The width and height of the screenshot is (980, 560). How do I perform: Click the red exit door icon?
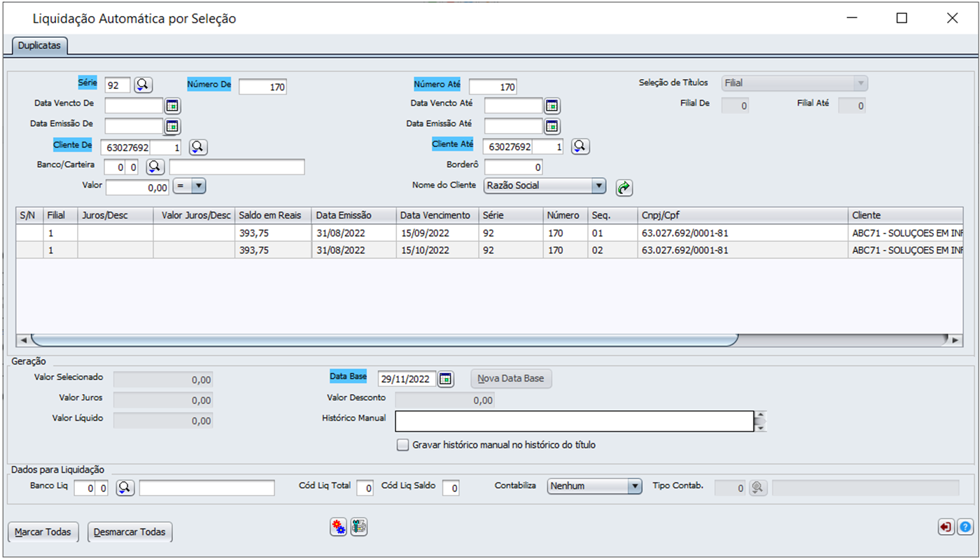[946, 527]
